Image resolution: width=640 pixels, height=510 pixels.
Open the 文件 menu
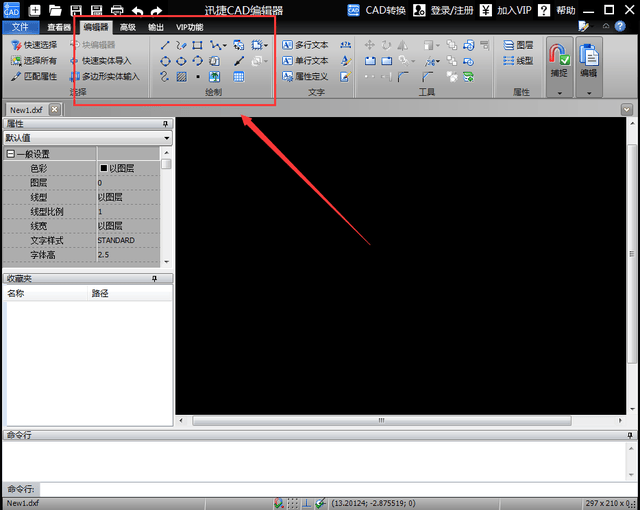20,27
